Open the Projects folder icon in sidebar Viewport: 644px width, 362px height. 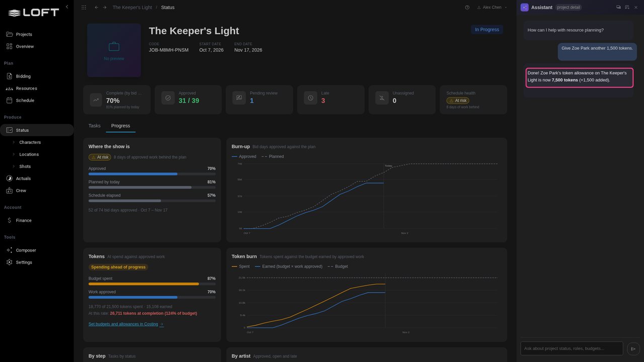pos(10,34)
